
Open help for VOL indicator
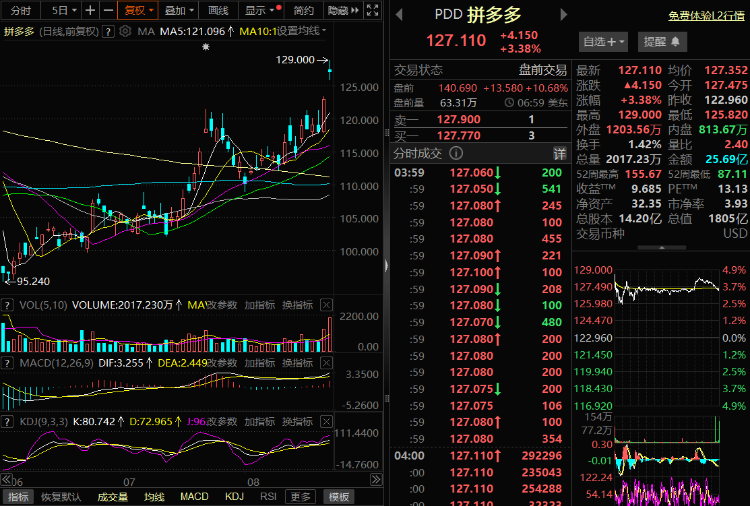pyautogui.click(x=7, y=305)
